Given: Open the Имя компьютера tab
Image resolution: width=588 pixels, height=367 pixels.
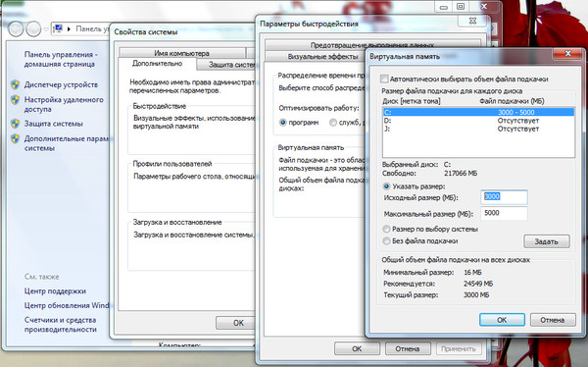Looking at the screenshot, I should pyautogui.click(x=182, y=53).
